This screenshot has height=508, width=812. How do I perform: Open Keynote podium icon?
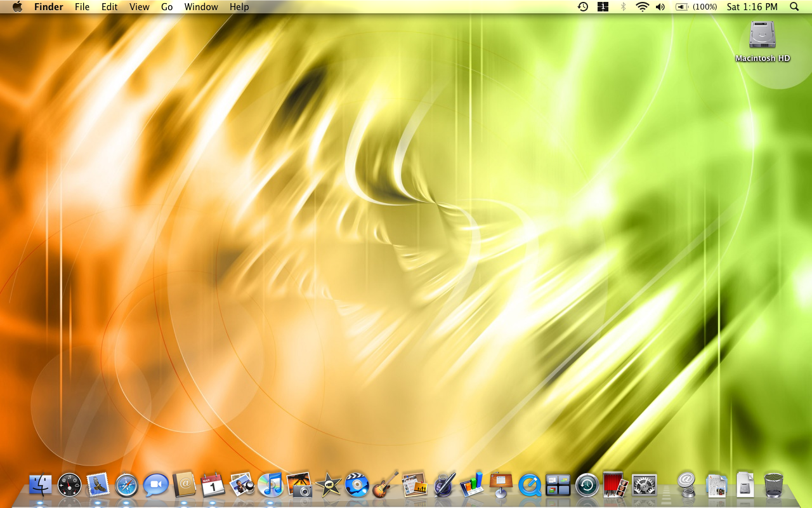click(x=501, y=485)
